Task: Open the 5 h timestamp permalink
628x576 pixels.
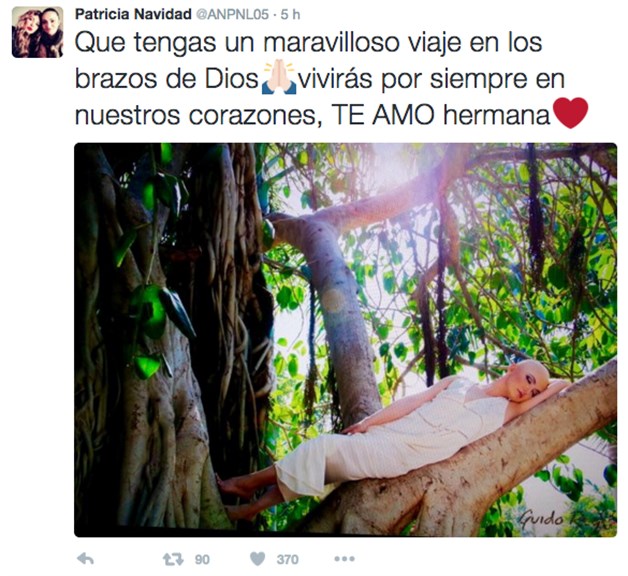Action: point(290,15)
